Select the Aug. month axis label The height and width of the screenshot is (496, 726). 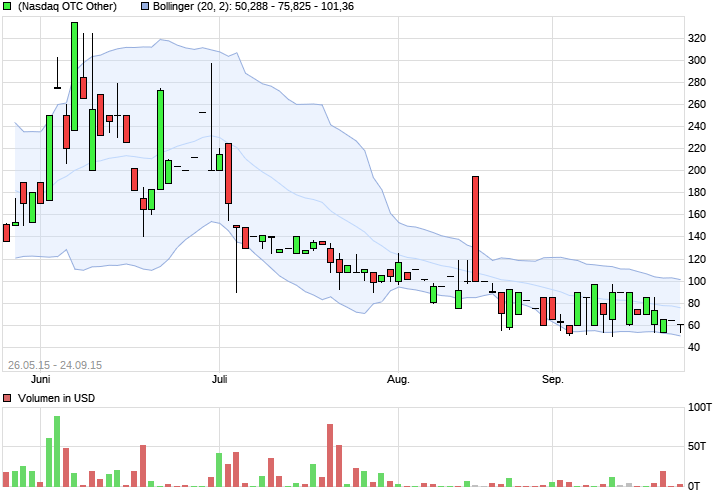tap(398, 380)
